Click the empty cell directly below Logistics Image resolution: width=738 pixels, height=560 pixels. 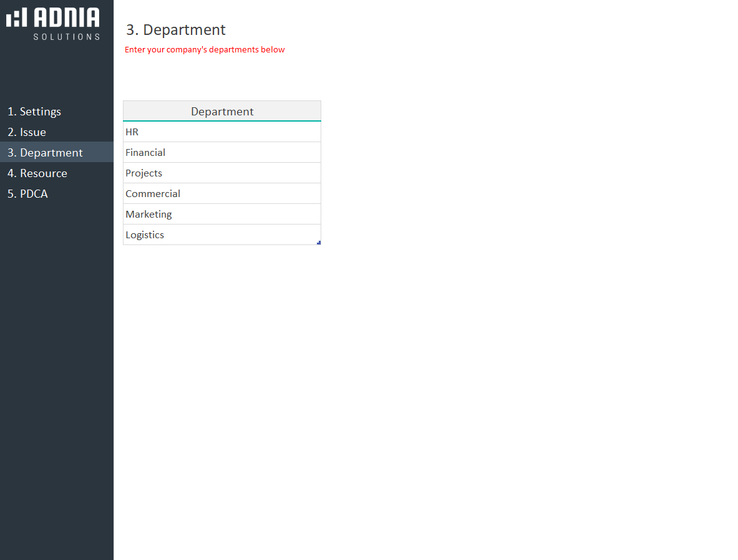click(x=222, y=255)
